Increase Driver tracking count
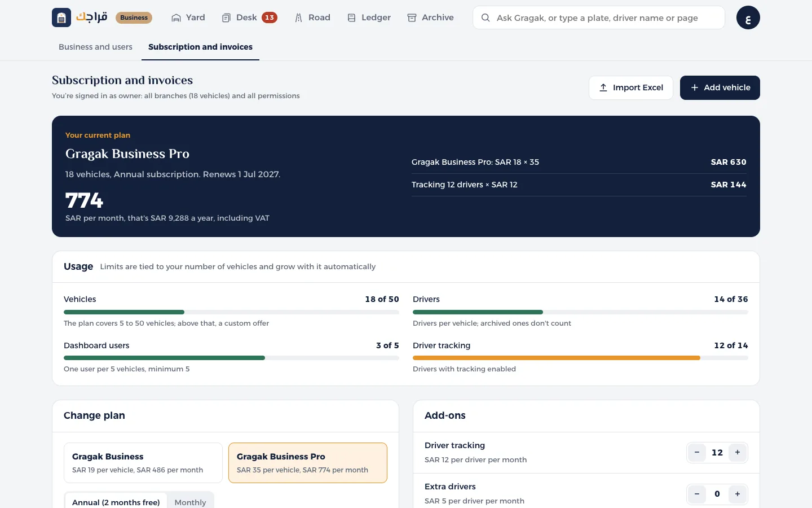812x508 pixels. pos(738,452)
